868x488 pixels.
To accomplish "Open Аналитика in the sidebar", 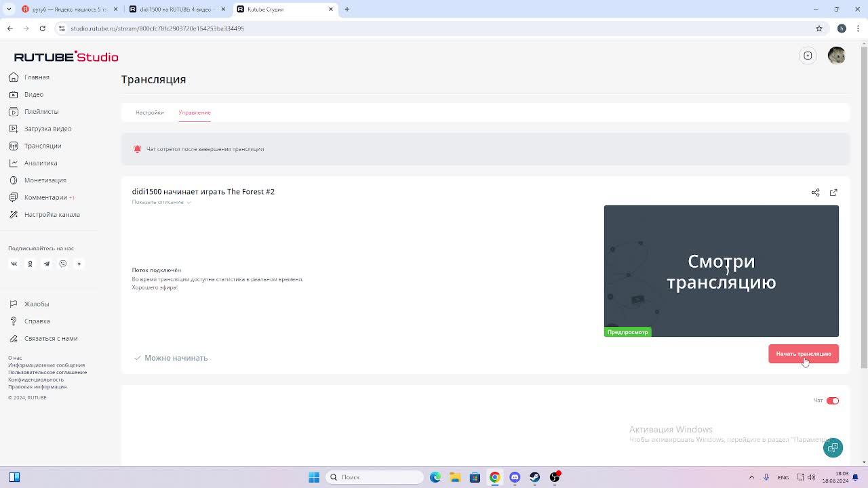I will (x=41, y=163).
